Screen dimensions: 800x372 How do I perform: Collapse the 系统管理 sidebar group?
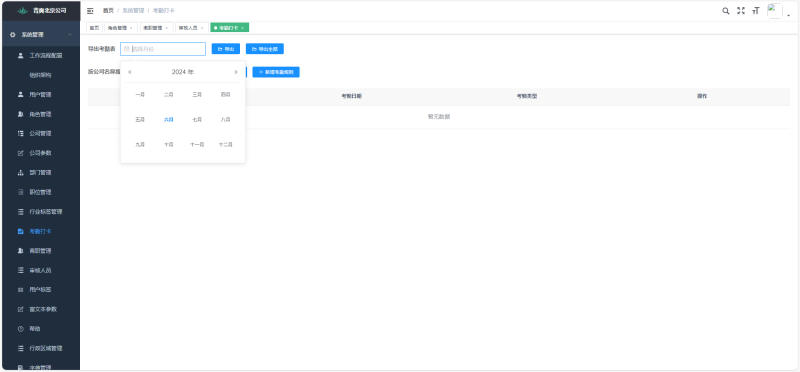point(40,35)
